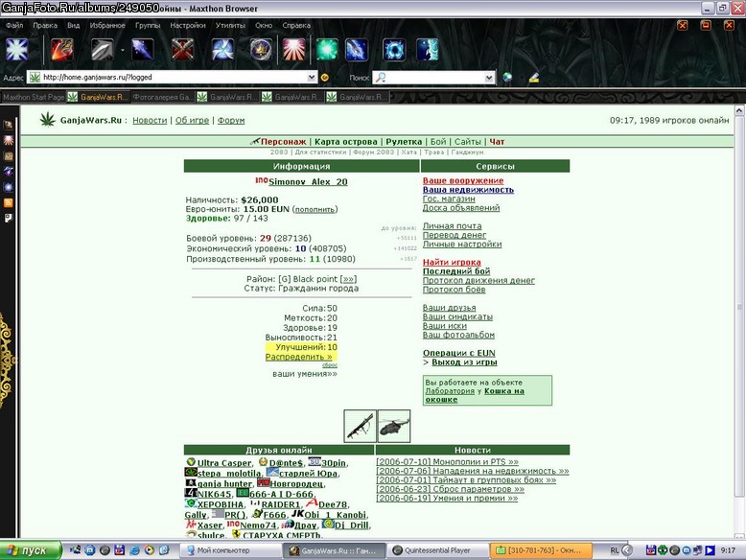Click the rocket launcher weapon thumbnail
746x560 pixels.
pyautogui.click(x=361, y=426)
